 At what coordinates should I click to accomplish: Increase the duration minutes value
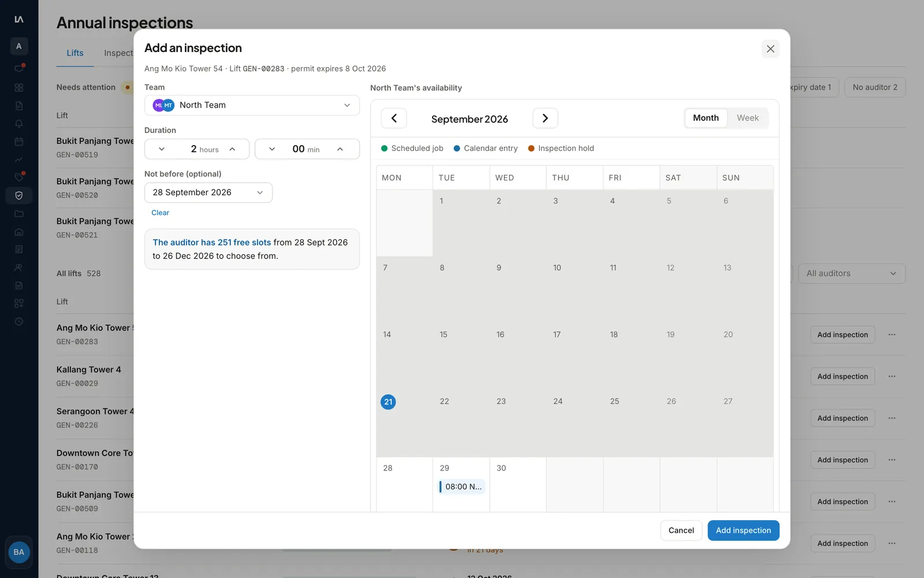tap(340, 149)
